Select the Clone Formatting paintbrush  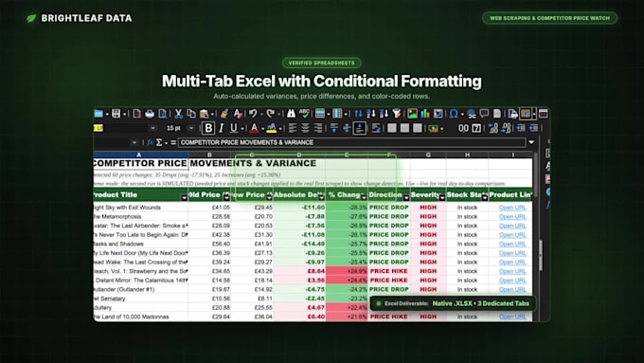click(x=224, y=114)
